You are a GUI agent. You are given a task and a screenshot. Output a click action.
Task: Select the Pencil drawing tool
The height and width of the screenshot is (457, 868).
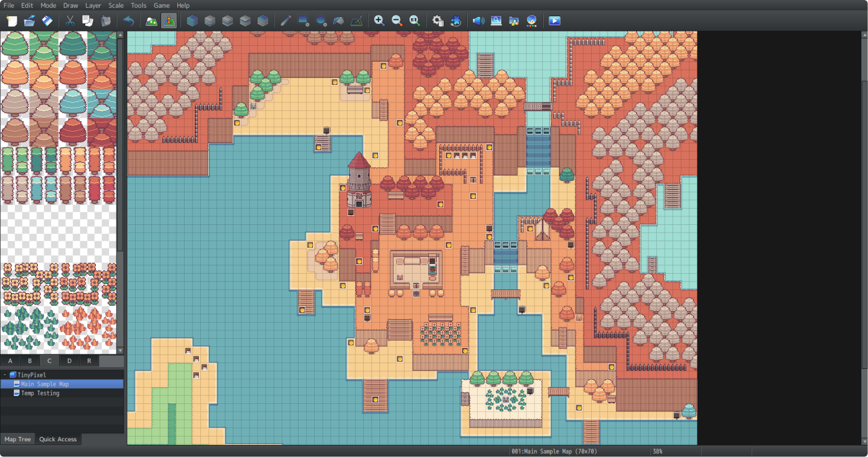[x=286, y=21]
